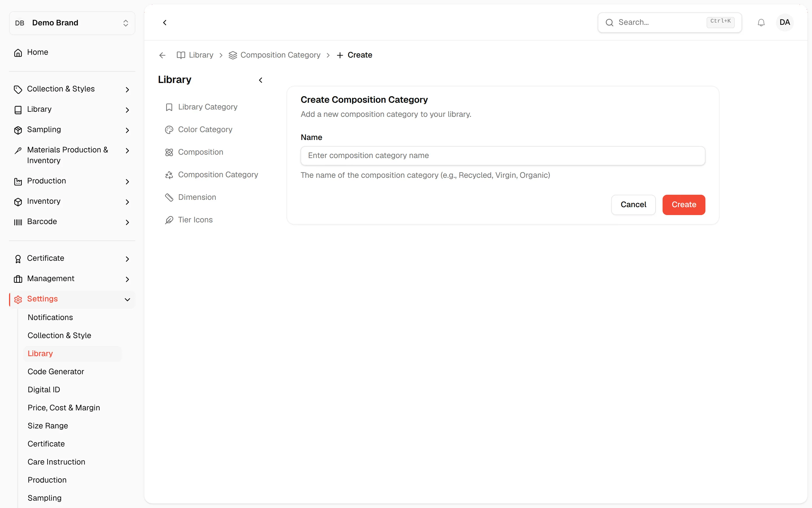Open the DA user avatar menu
Screen dimensions: 812x508
[784, 23]
